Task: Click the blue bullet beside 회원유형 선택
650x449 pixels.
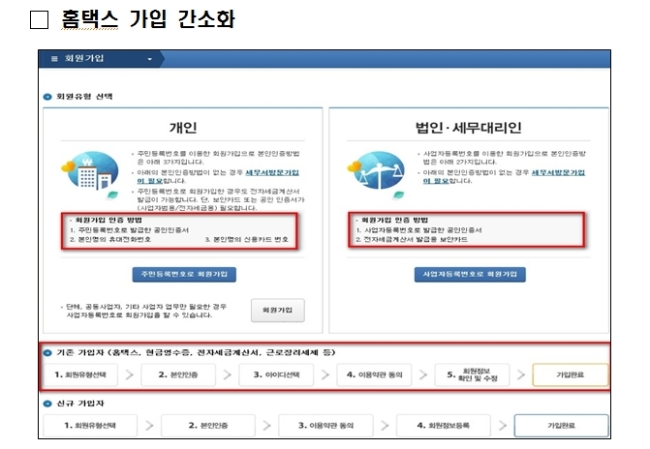Action: tap(47, 97)
